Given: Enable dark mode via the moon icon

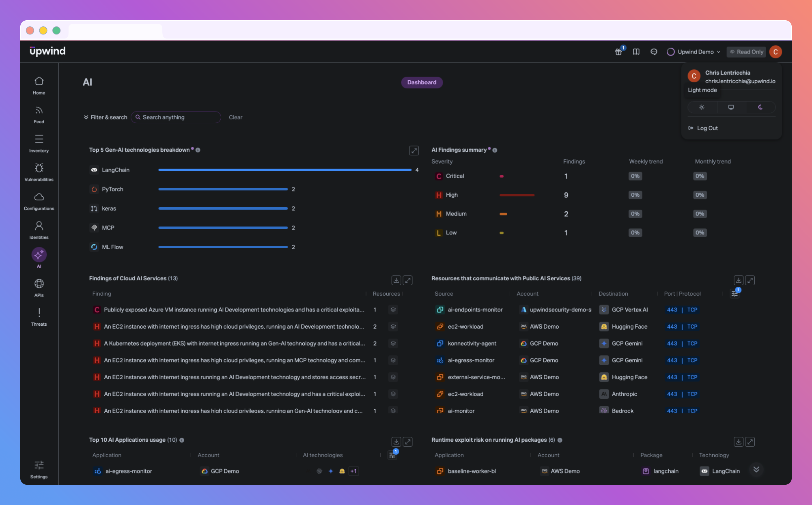Looking at the screenshot, I should coord(760,107).
